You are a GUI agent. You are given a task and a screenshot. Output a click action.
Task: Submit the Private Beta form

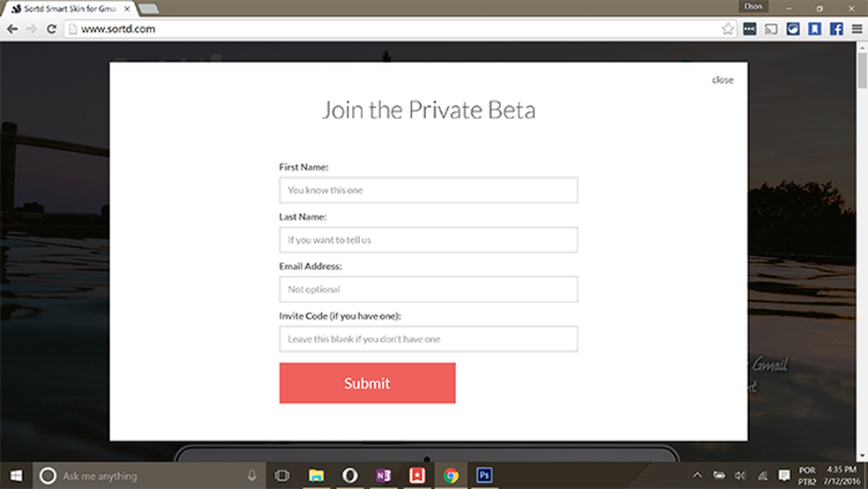point(367,383)
